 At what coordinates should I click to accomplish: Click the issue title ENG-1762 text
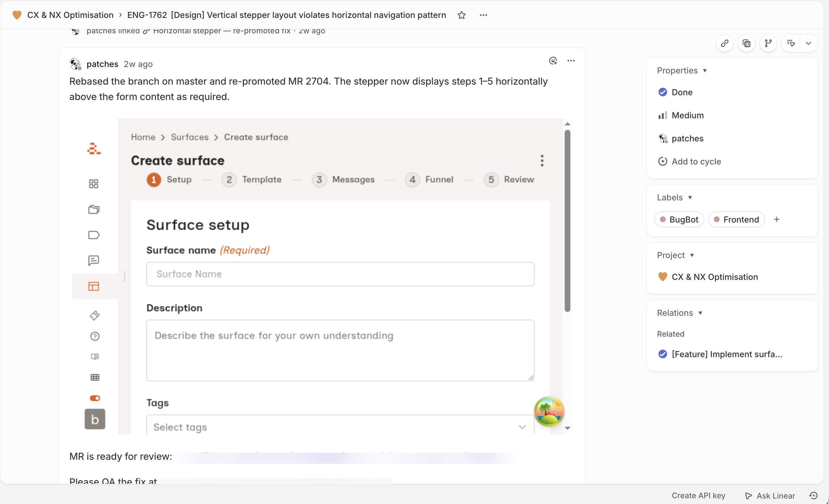286,15
